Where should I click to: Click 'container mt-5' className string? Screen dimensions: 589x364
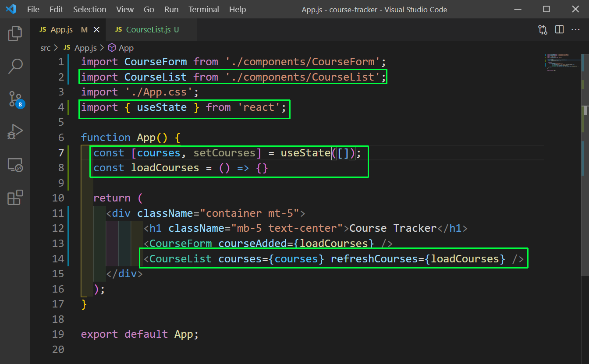249,213
